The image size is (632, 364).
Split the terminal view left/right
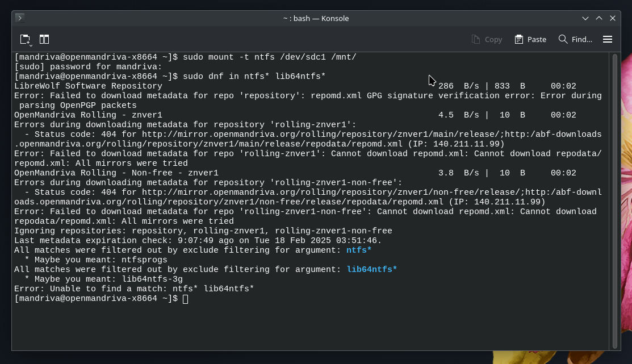[x=44, y=40]
